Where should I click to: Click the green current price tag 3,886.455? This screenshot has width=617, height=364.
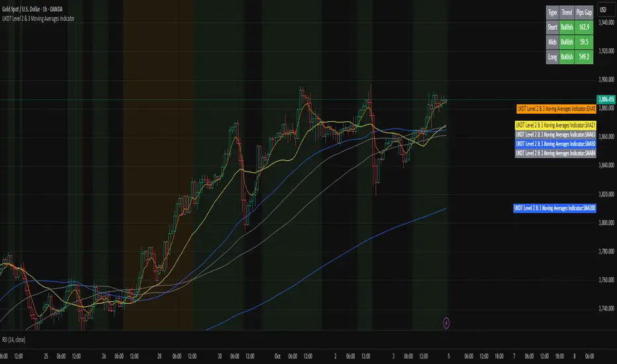tap(606, 99)
